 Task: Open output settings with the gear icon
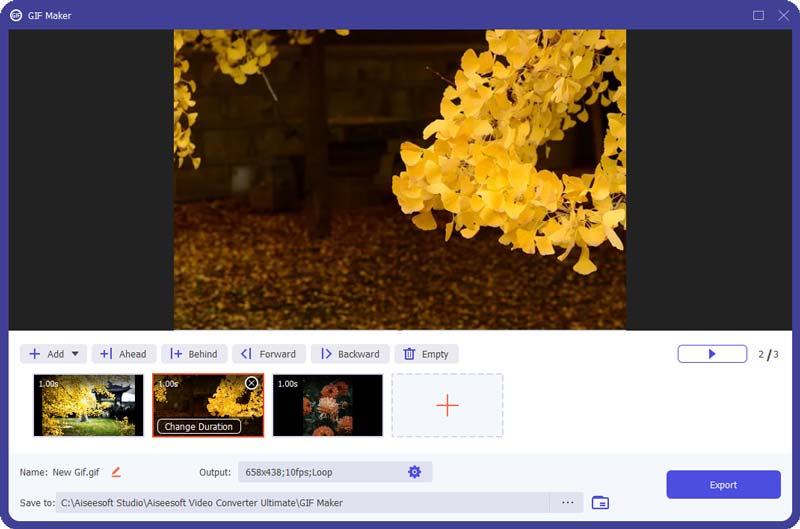(414, 472)
